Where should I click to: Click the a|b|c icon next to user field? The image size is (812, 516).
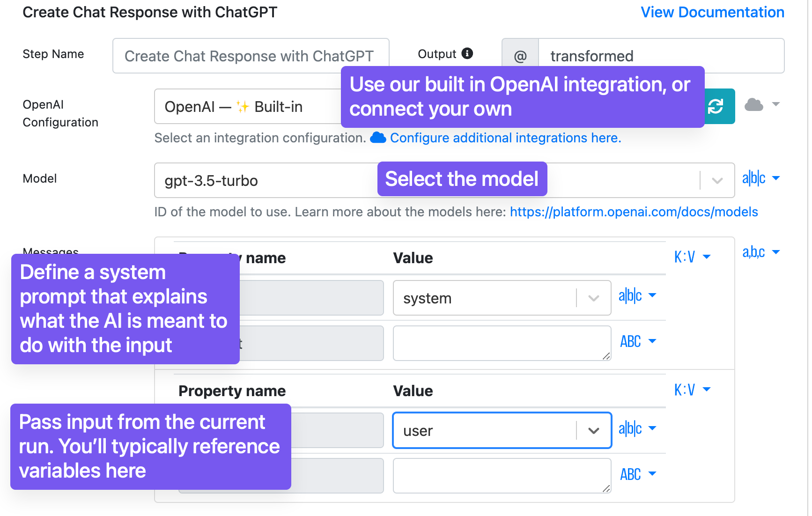click(630, 428)
